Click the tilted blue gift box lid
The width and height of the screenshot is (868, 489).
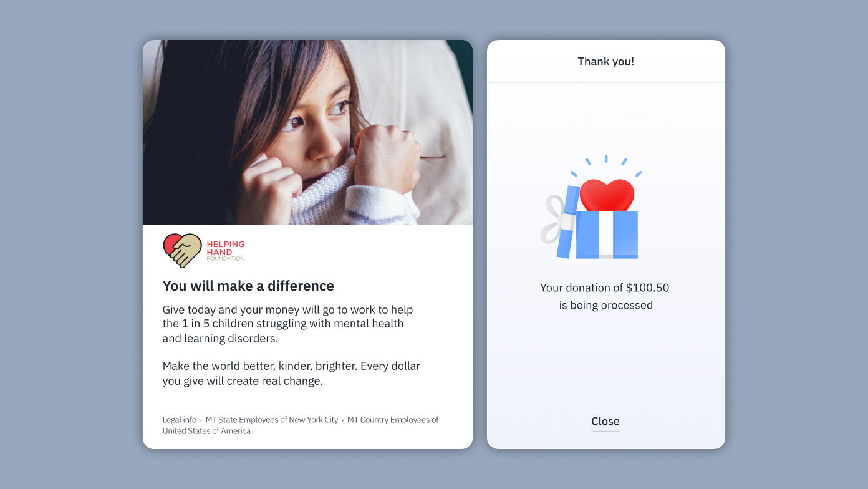[567, 222]
